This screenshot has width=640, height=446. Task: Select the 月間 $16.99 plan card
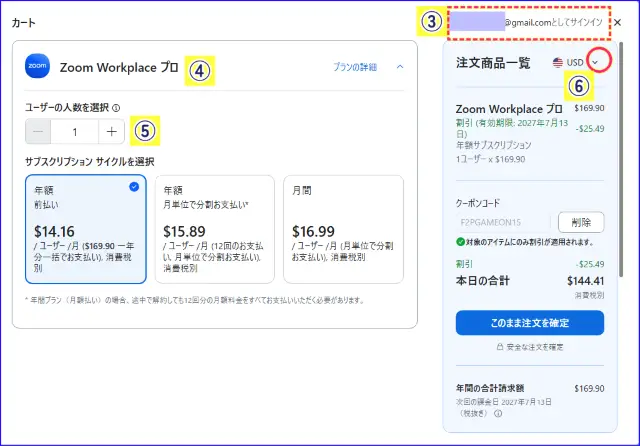coord(343,229)
